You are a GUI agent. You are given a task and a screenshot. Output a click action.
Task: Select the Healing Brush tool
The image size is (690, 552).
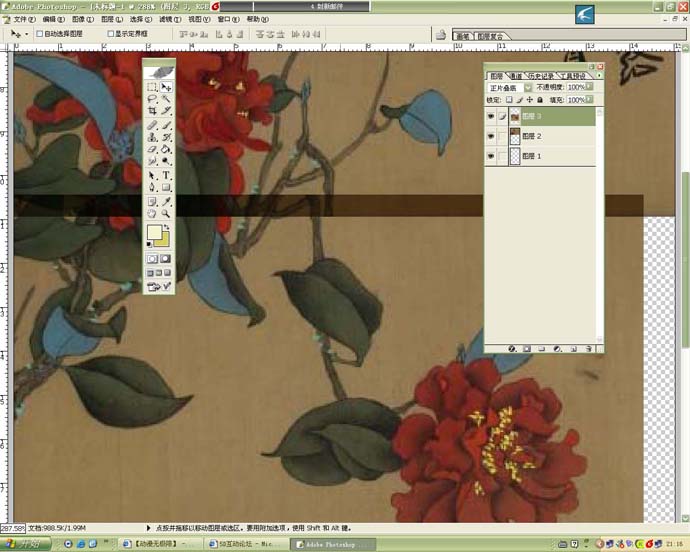coord(152,125)
